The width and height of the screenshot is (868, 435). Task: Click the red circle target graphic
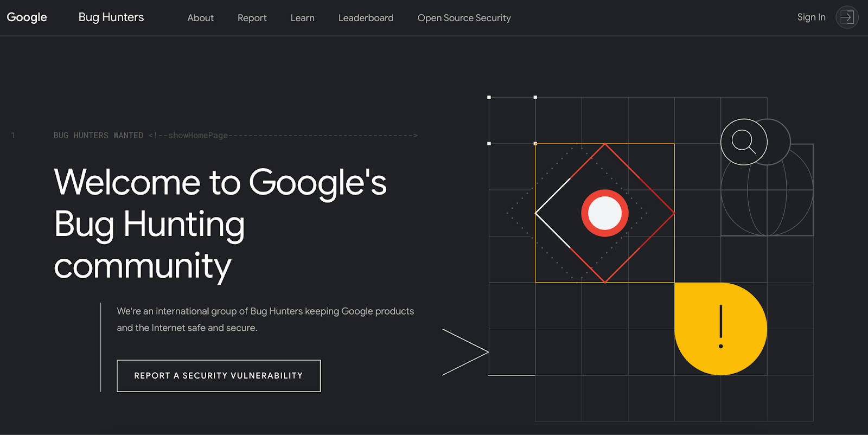click(x=605, y=213)
